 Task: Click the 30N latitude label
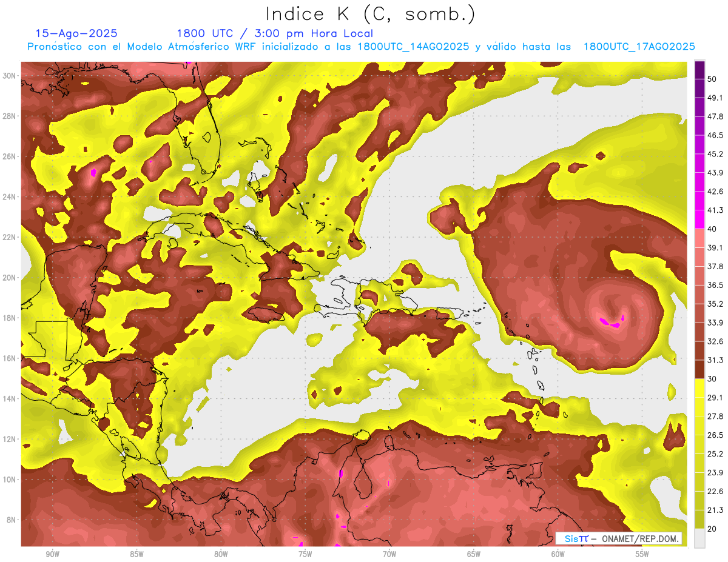click(x=10, y=75)
